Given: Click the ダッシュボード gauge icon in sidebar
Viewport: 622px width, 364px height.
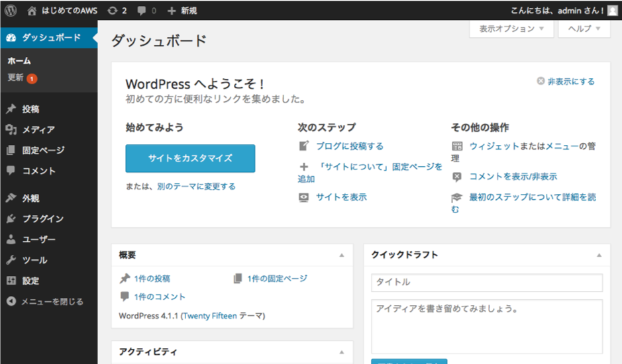Looking at the screenshot, I should tap(11, 38).
